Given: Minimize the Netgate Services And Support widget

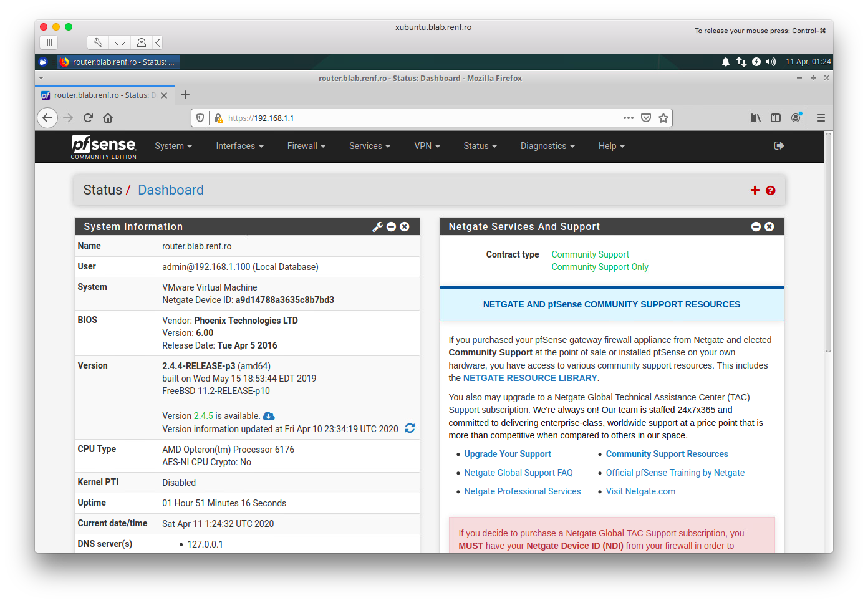Looking at the screenshot, I should pyautogui.click(x=756, y=227).
